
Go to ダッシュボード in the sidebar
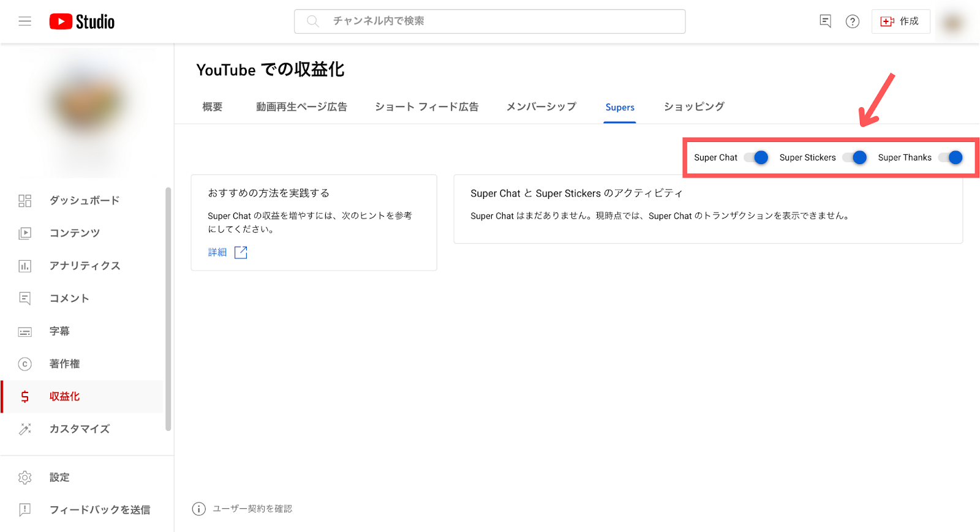pos(84,201)
